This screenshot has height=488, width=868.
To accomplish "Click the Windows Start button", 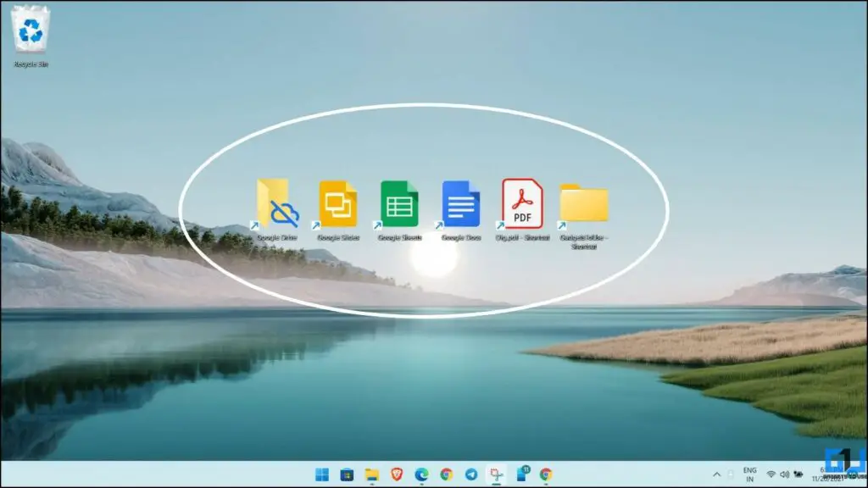I will point(321,474).
